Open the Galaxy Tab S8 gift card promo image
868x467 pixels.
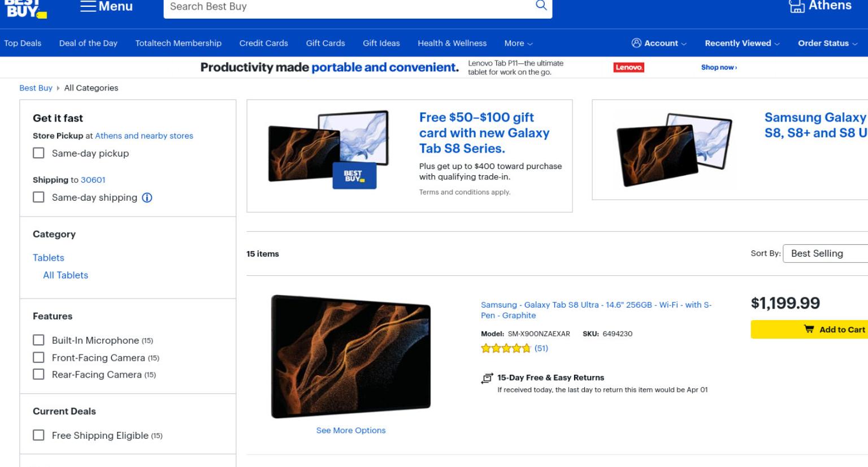coord(328,149)
